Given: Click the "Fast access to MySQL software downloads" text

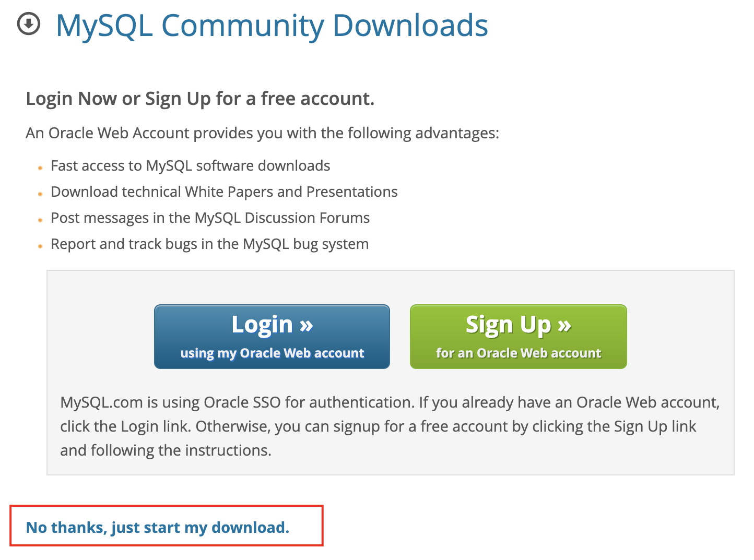Looking at the screenshot, I should point(190,165).
